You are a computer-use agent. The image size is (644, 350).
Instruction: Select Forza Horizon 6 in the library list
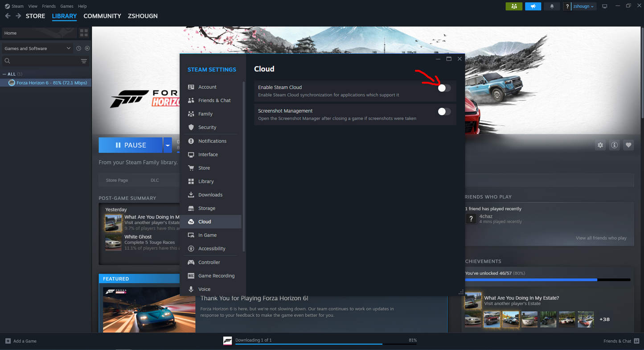[46, 83]
